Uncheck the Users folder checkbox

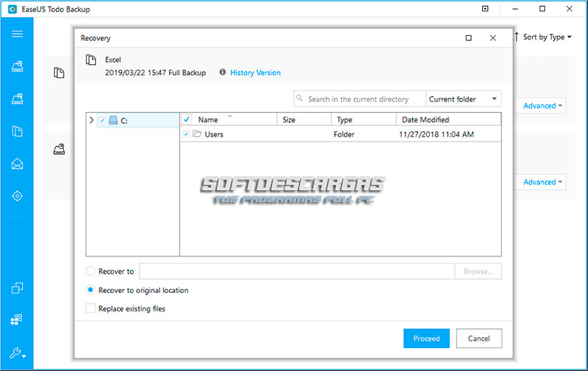tap(186, 134)
